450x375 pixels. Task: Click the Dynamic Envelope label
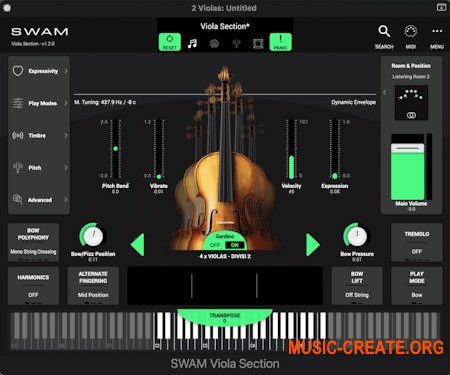(353, 102)
